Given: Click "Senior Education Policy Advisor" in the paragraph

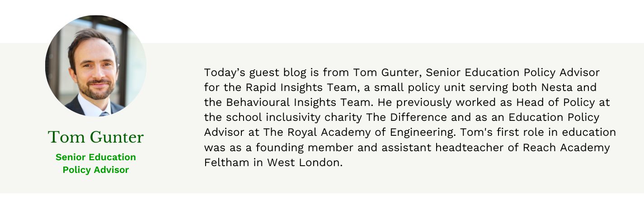Looking at the screenshot, I should coord(512,72).
